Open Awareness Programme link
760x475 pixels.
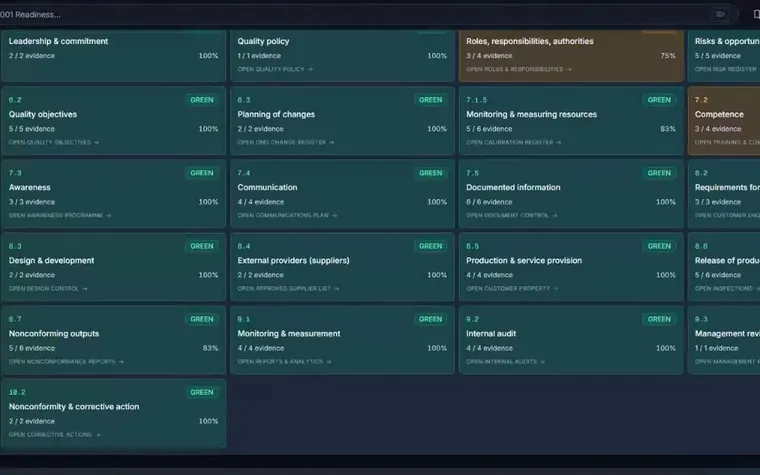60,215
